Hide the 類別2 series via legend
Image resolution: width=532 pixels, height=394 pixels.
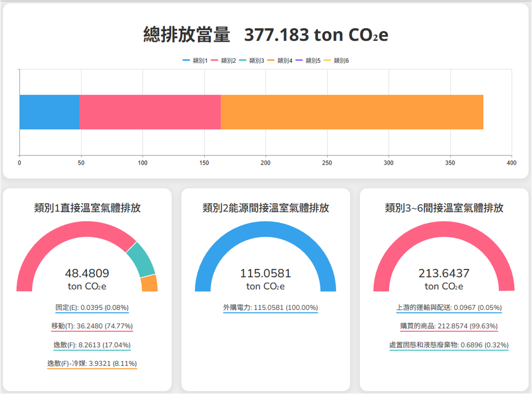pyautogui.click(x=223, y=60)
